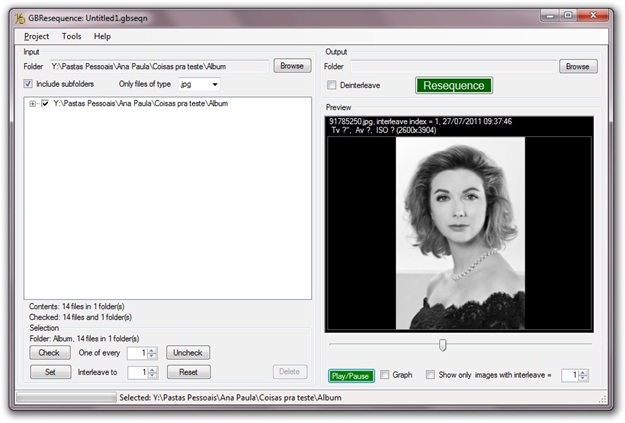Click the Show only interleave filter value field
This screenshot has width=625, height=423.
pos(570,375)
